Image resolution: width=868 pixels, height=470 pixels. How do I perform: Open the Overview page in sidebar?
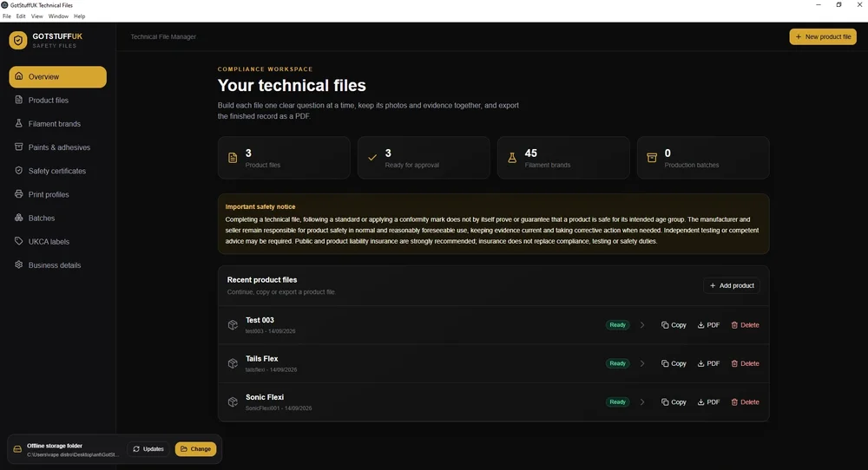[x=57, y=77]
